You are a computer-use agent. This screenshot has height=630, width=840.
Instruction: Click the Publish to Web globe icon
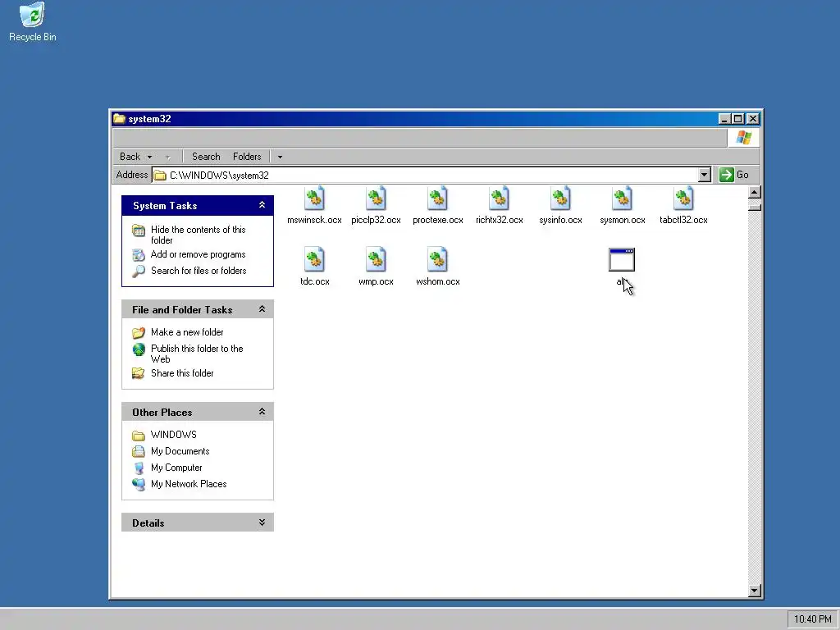tap(139, 349)
